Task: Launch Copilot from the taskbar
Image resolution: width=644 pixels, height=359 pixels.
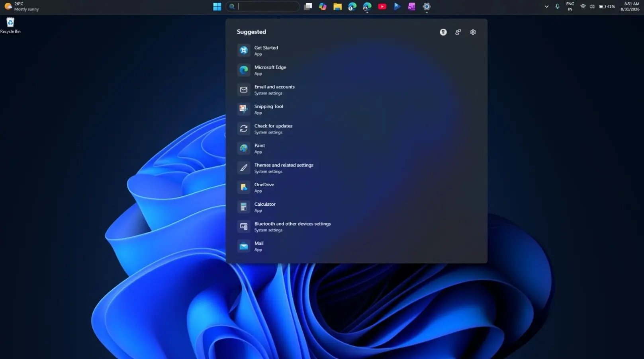Action: click(x=323, y=6)
